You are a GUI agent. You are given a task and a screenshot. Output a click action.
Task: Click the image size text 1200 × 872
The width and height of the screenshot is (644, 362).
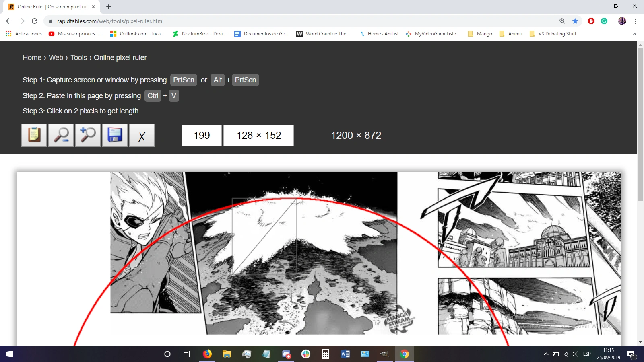point(356,136)
